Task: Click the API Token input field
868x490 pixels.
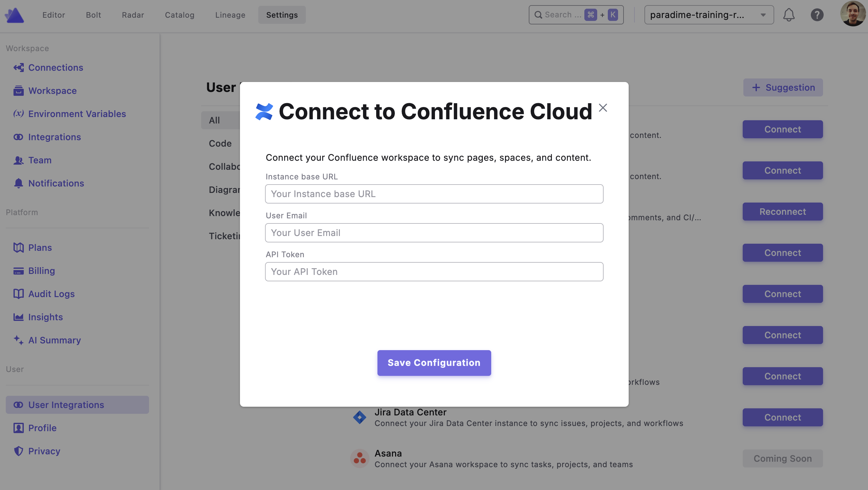Action: click(434, 271)
